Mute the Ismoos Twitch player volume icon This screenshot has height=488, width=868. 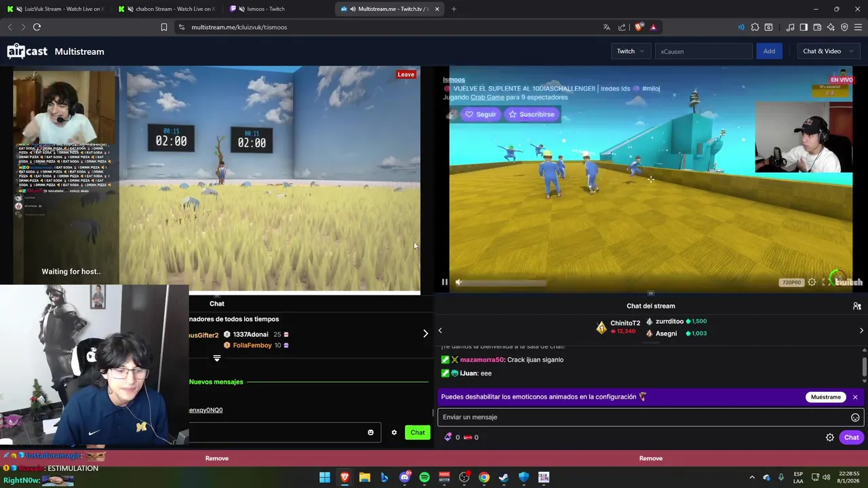point(458,283)
